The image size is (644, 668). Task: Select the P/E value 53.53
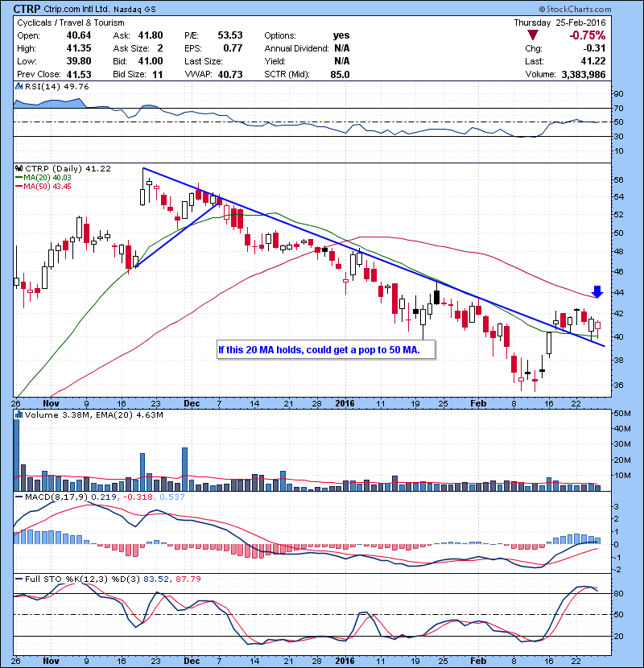click(x=230, y=35)
